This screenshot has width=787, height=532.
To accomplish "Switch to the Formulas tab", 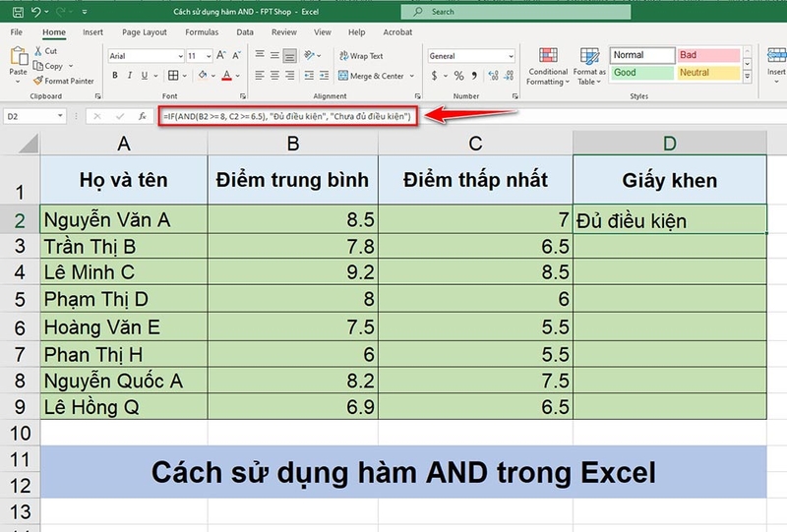I will [202, 32].
